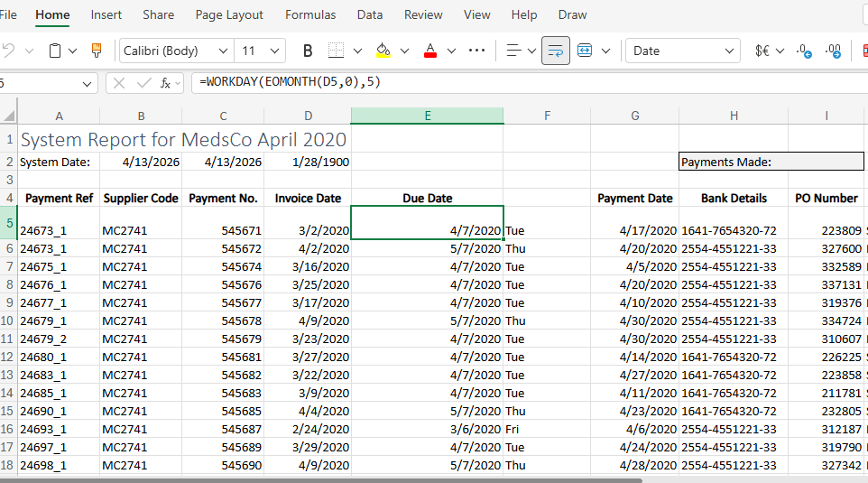Switch to the Draw tab
Screen dimensions: 868x483
coord(572,15)
